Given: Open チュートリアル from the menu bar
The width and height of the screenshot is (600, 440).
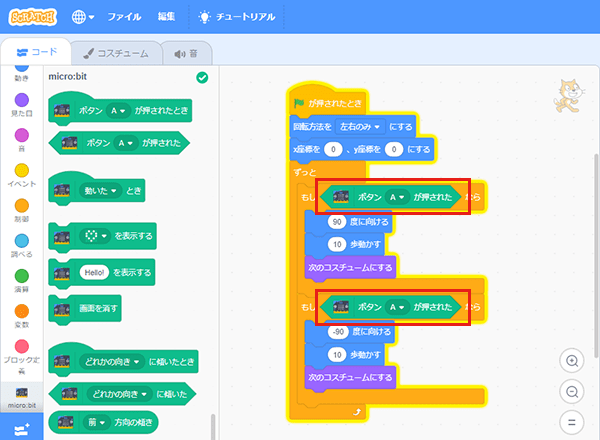Looking at the screenshot, I should [236, 17].
